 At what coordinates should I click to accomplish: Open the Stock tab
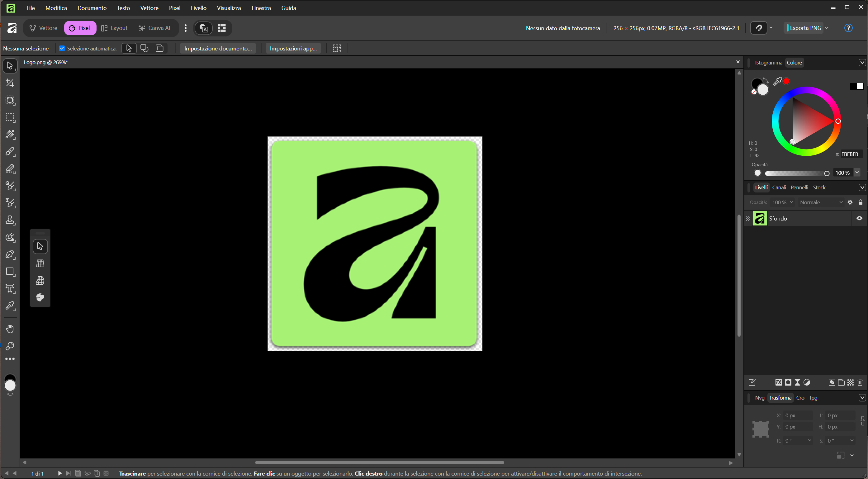point(819,187)
